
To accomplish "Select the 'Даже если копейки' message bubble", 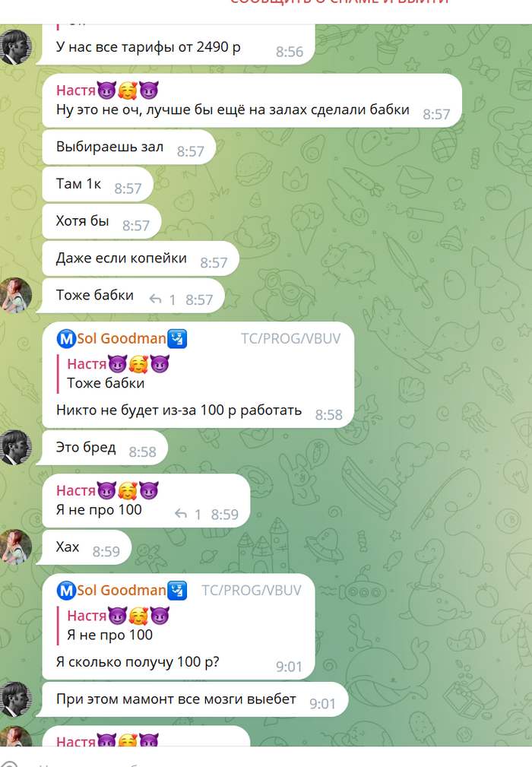I will pyautogui.click(x=141, y=258).
